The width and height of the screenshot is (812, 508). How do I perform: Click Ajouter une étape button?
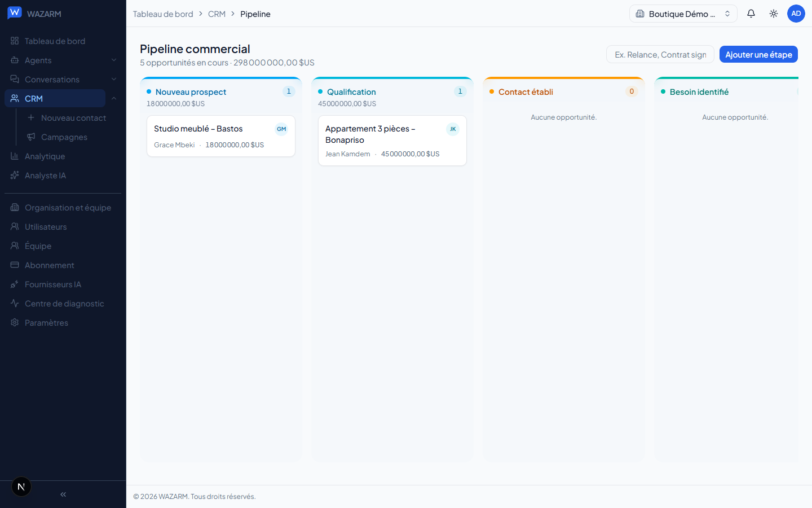(x=758, y=55)
